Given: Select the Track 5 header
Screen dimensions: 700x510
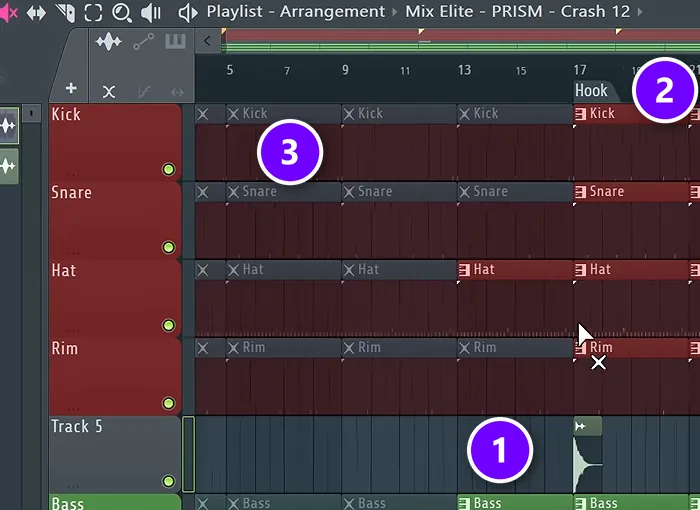Looking at the screenshot, I should [115, 455].
